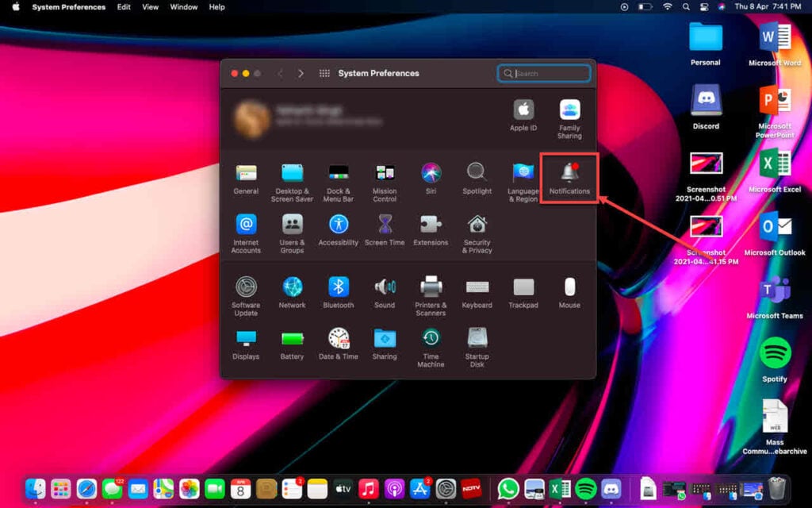Open Printers & Scanners preferences
The height and width of the screenshot is (508, 812).
431,297
